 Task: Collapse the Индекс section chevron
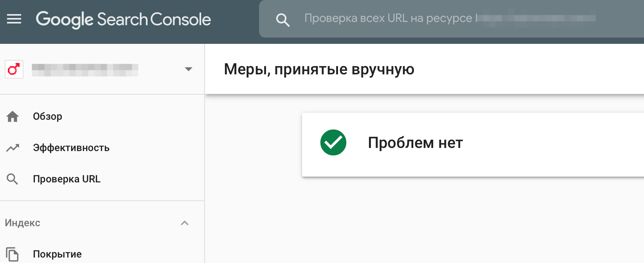coord(185,223)
